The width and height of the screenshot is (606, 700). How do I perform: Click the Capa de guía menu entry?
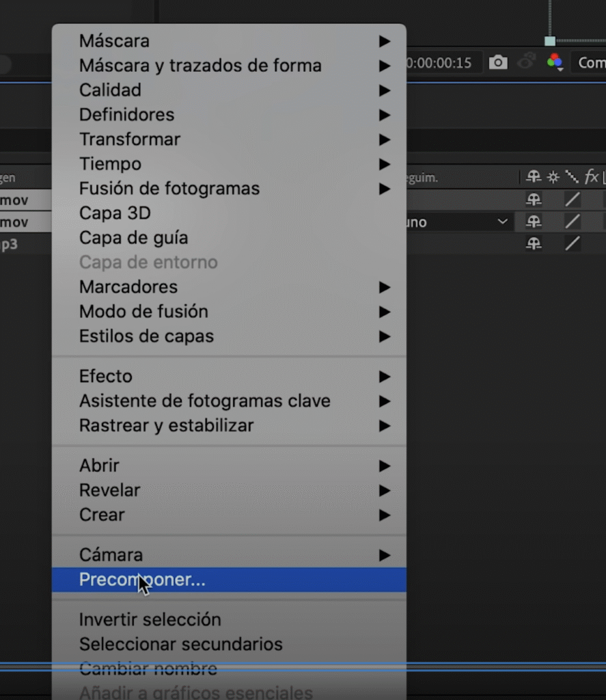(x=134, y=238)
